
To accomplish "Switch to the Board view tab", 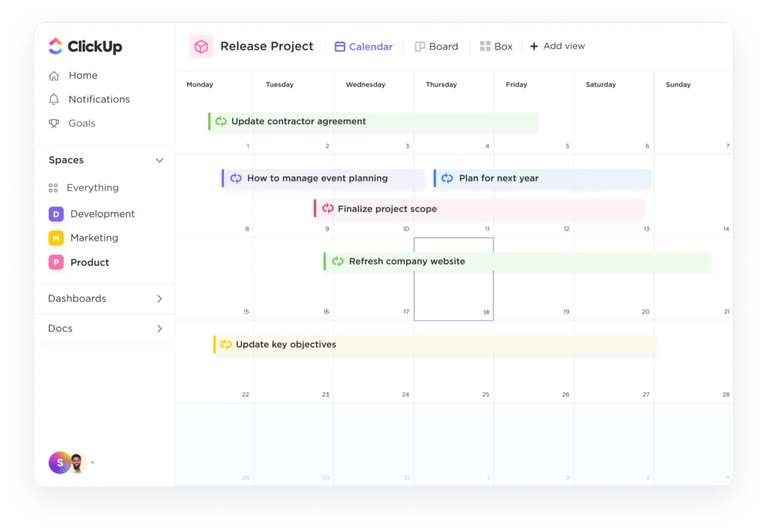I will pos(436,47).
